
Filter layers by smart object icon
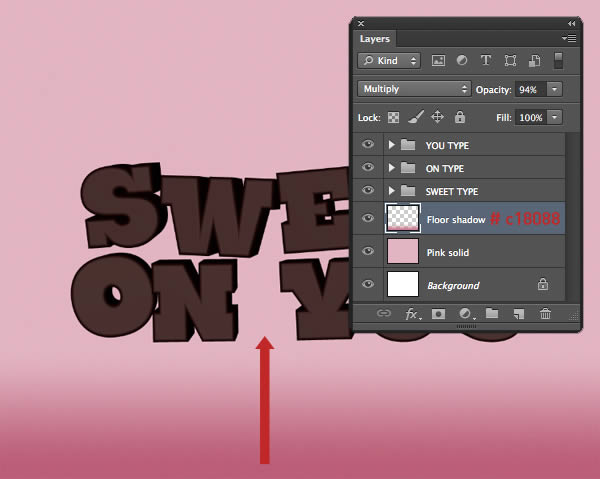(534, 60)
